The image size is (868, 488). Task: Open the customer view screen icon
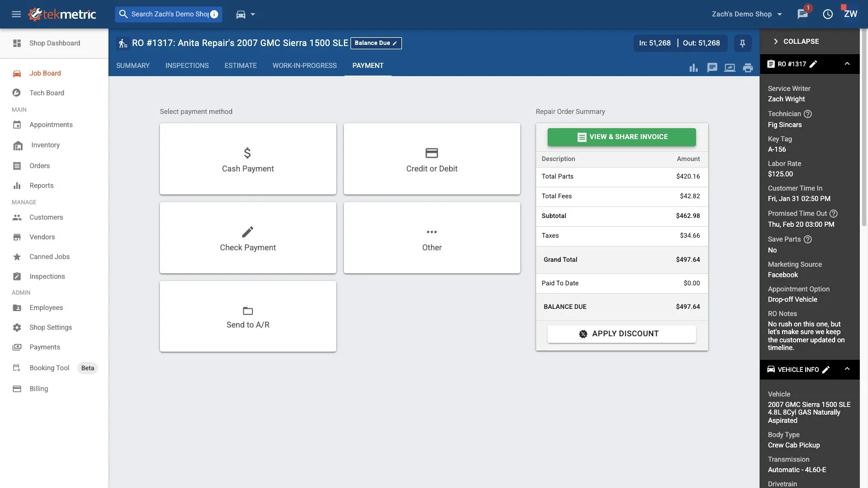pos(730,68)
